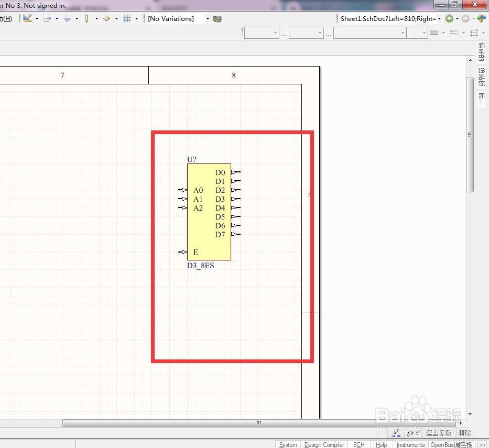Expand the grids dropdown arrow
Viewport: 489px width, 448px height.
[x=136, y=19]
